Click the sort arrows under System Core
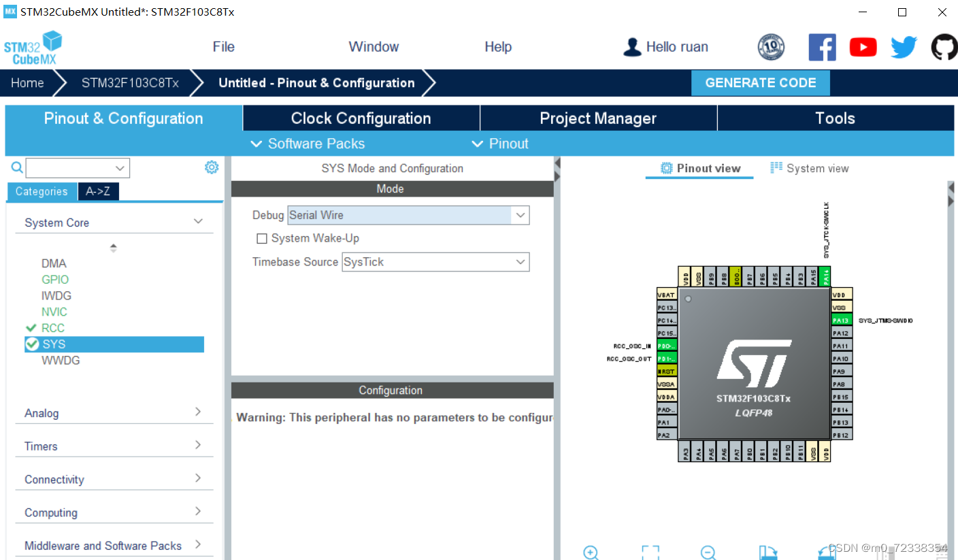This screenshot has height=560, width=958. 114,248
